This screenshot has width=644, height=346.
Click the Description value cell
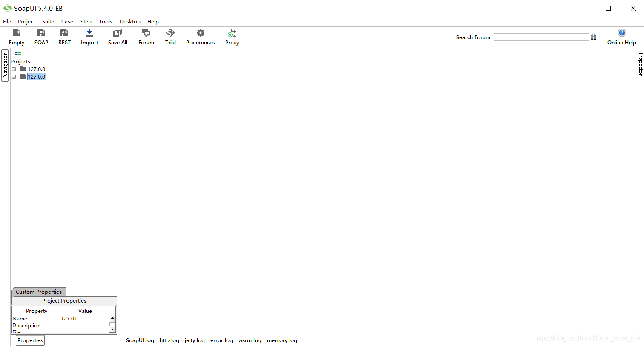pos(84,326)
